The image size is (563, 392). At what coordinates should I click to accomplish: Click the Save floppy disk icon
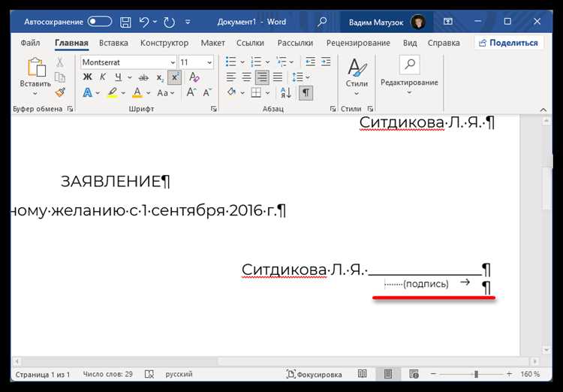coord(125,23)
